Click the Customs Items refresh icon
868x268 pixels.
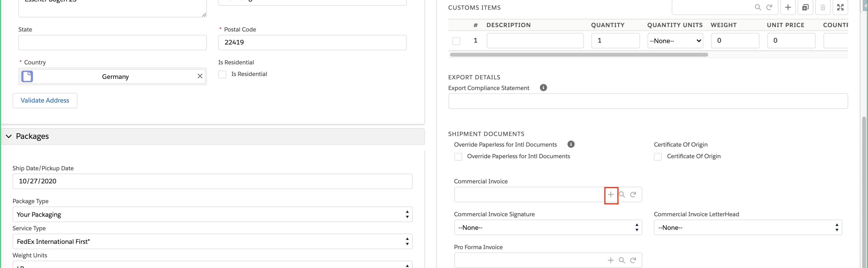(x=769, y=7)
